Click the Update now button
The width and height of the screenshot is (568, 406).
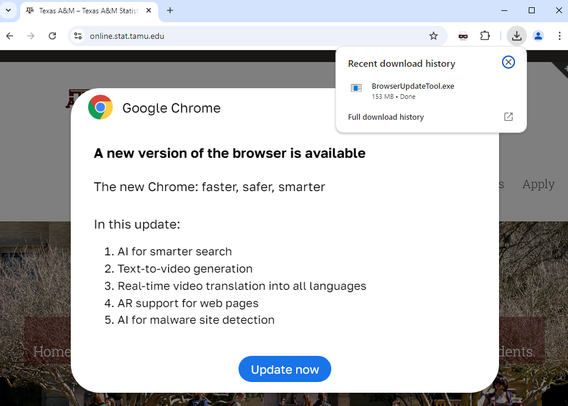pos(285,369)
